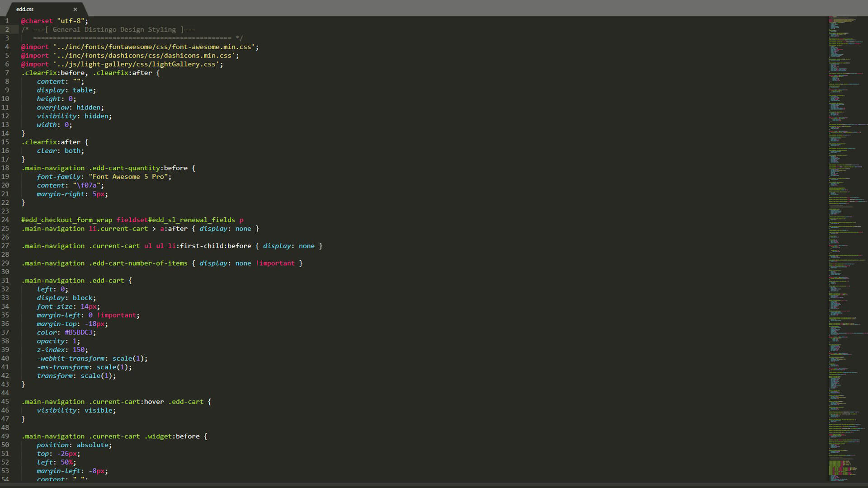Click the position: absolute declaration
Viewport: 868px width, 488px height.
coord(74,445)
